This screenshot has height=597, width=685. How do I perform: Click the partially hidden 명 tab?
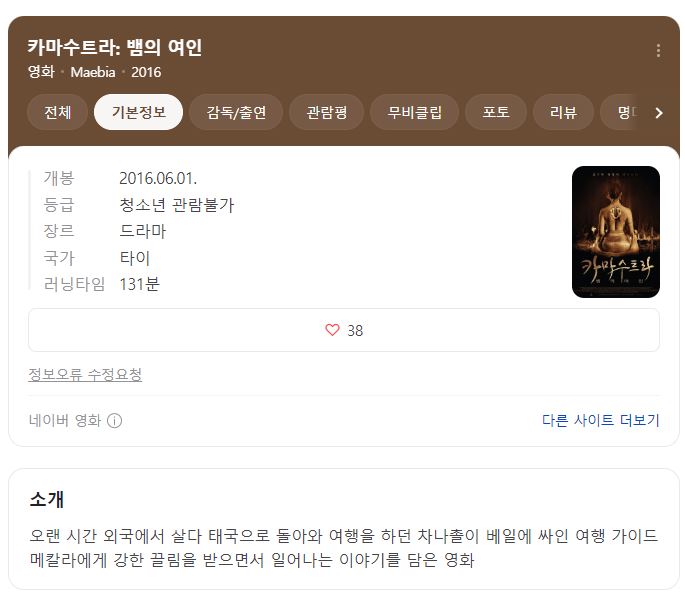[625, 112]
